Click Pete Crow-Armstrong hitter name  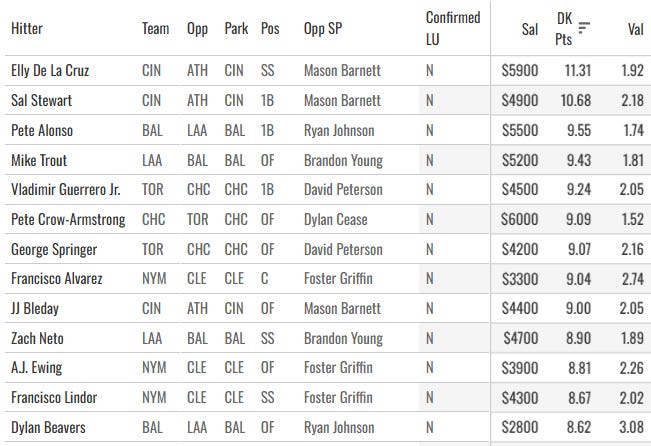pyautogui.click(x=68, y=219)
